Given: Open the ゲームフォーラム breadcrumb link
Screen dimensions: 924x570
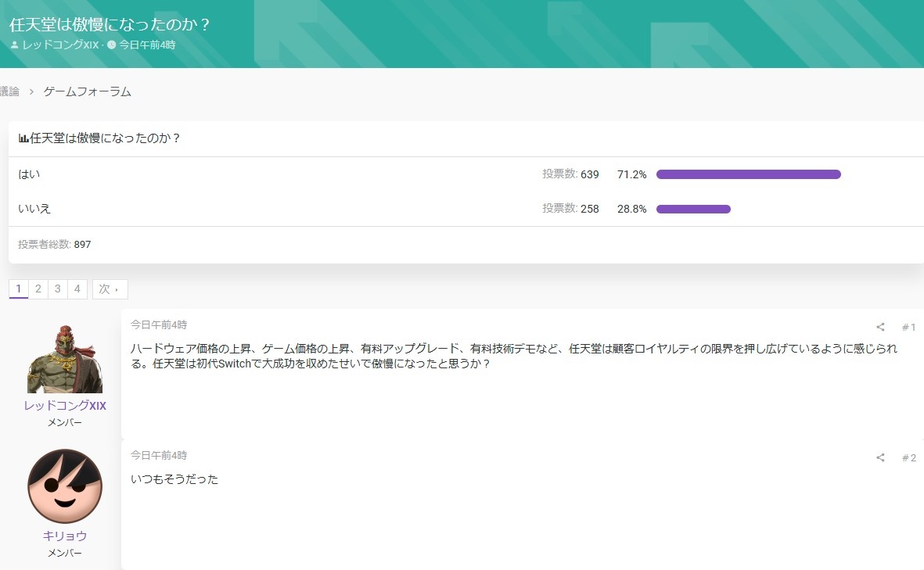Looking at the screenshot, I should 87,91.
